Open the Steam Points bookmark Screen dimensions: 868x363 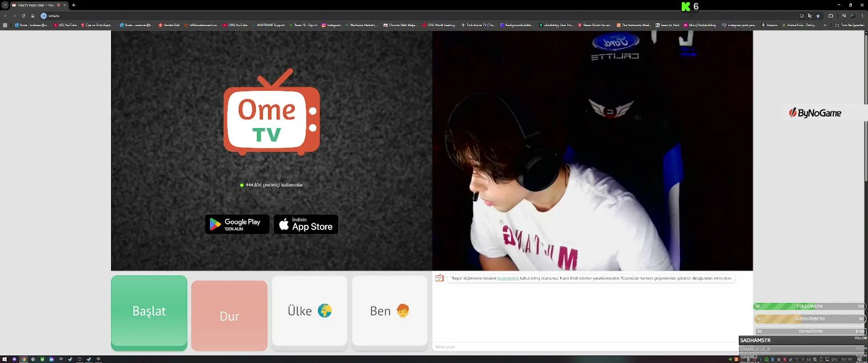(594, 25)
